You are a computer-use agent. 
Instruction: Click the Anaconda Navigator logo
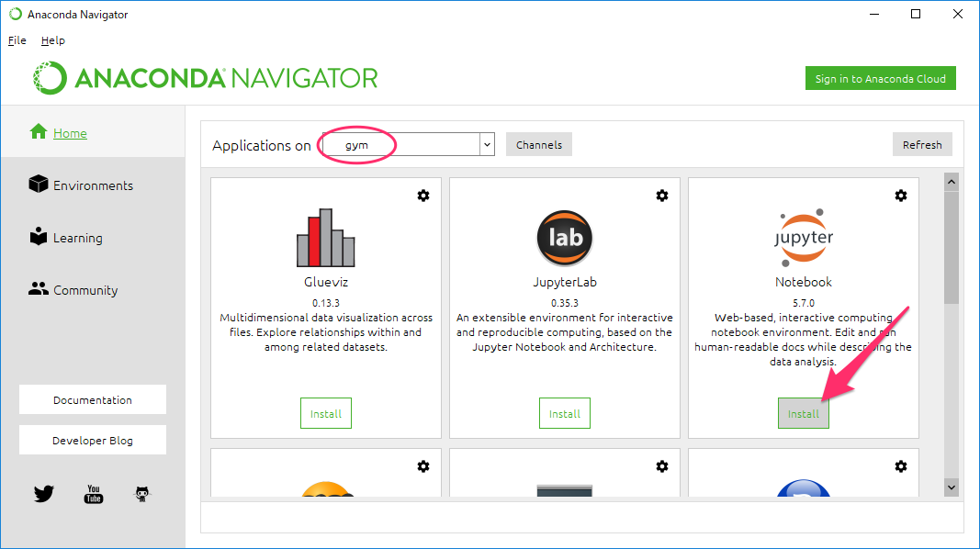click(206, 78)
